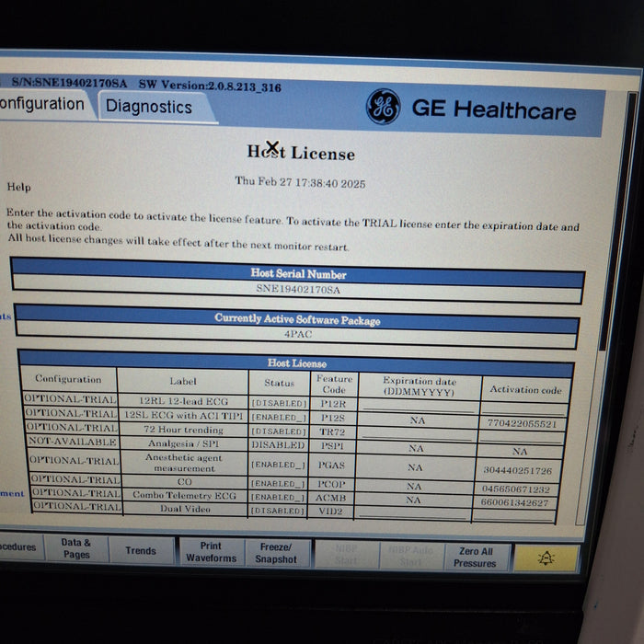Click the 4PAC software package value

pyautogui.click(x=298, y=334)
